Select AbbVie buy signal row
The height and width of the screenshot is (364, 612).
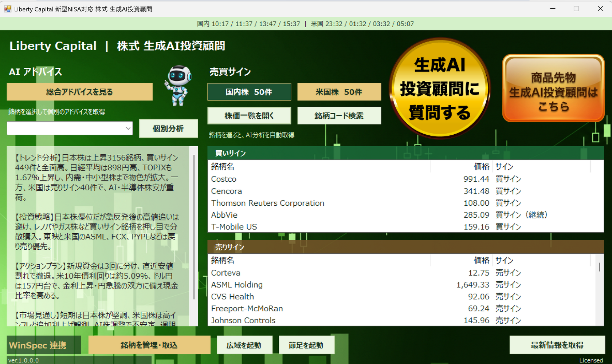405,215
